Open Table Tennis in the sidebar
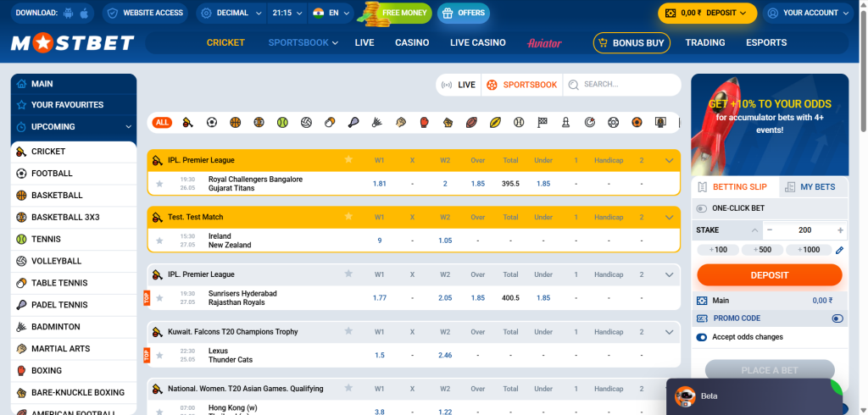 74,283
